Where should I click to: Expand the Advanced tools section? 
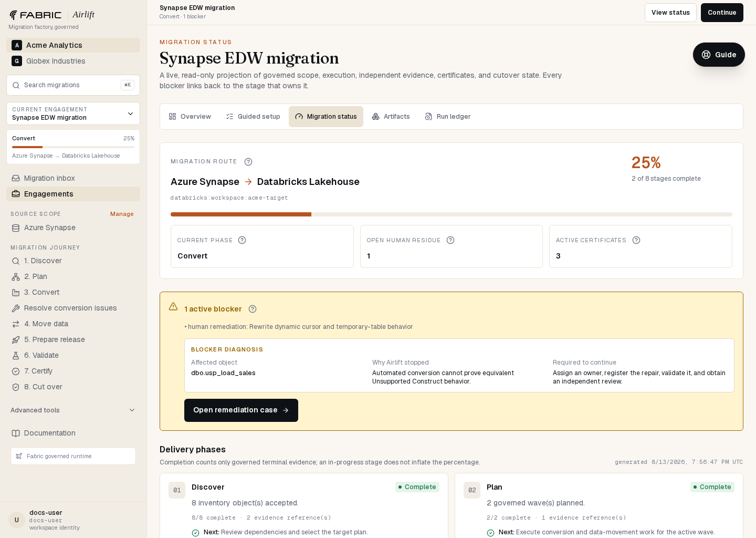click(x=73, y=410)
